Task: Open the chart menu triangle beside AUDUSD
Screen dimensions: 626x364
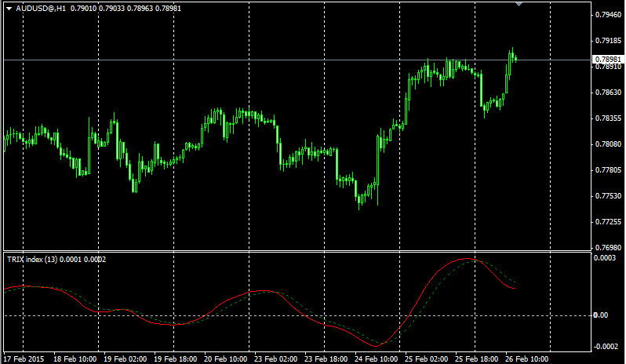Action: [9, 9]
